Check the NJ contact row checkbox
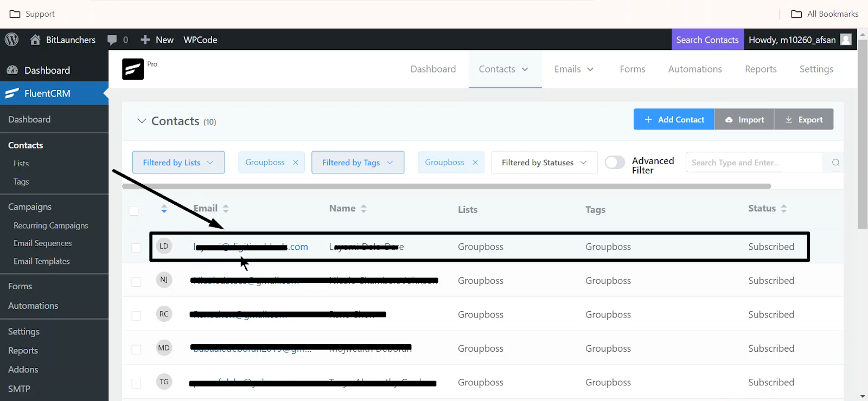This screenshot has width=868, height=401. (136, 282)
